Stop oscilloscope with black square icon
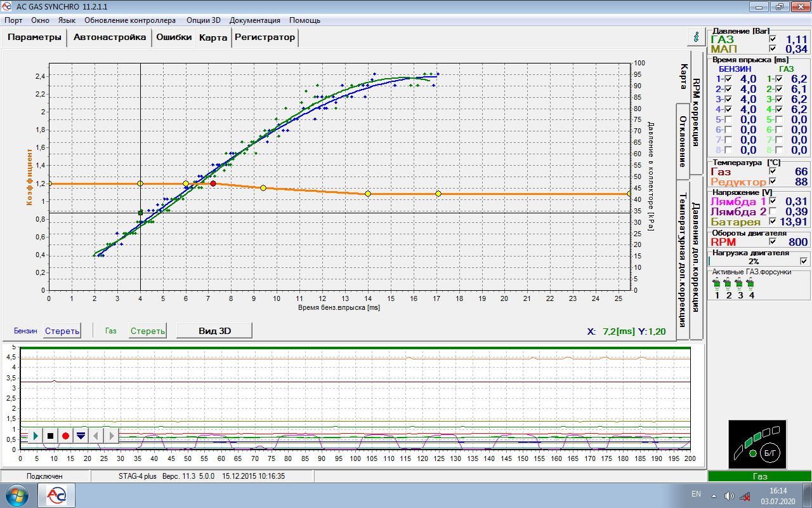This screenshot has width=812, height=508. pos(50,436)
